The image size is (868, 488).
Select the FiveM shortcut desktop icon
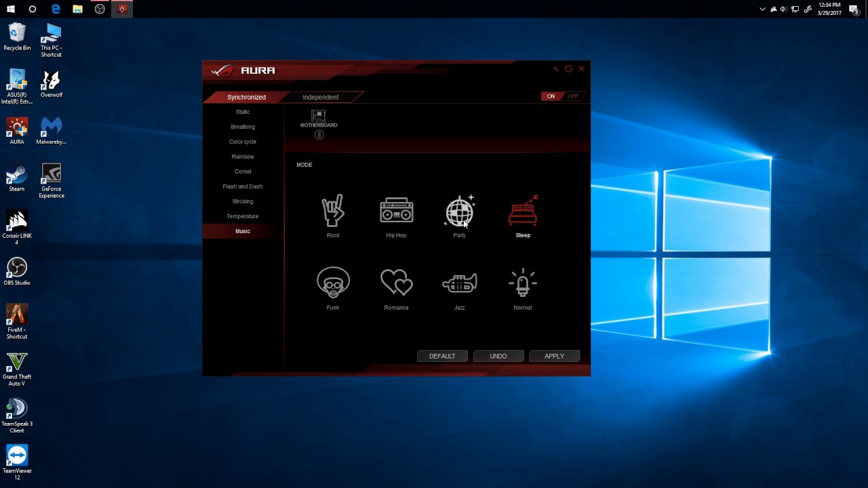tap(17, 321)
